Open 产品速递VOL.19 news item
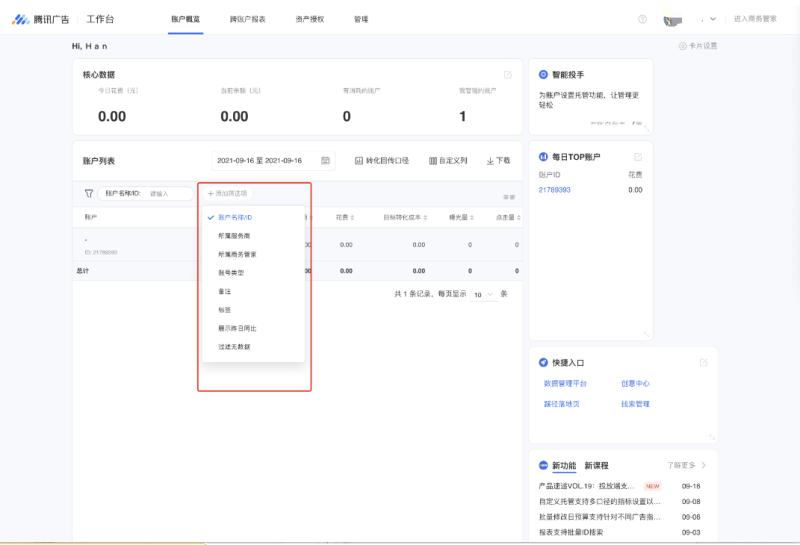 click(587, 486)
